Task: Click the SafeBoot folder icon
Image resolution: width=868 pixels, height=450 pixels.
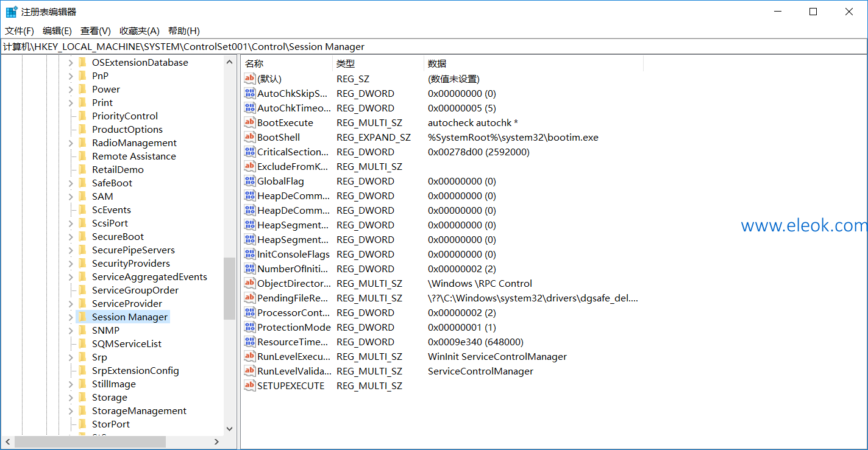Action: (82, 183)
